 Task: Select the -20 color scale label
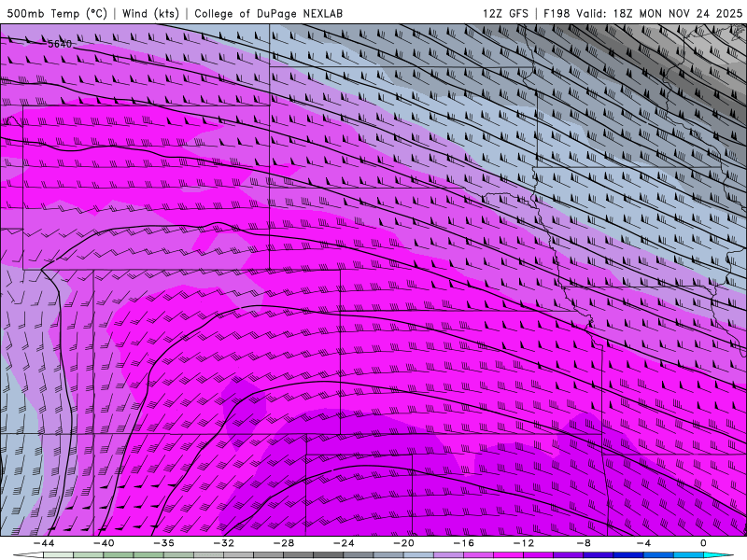coord(404,543)
